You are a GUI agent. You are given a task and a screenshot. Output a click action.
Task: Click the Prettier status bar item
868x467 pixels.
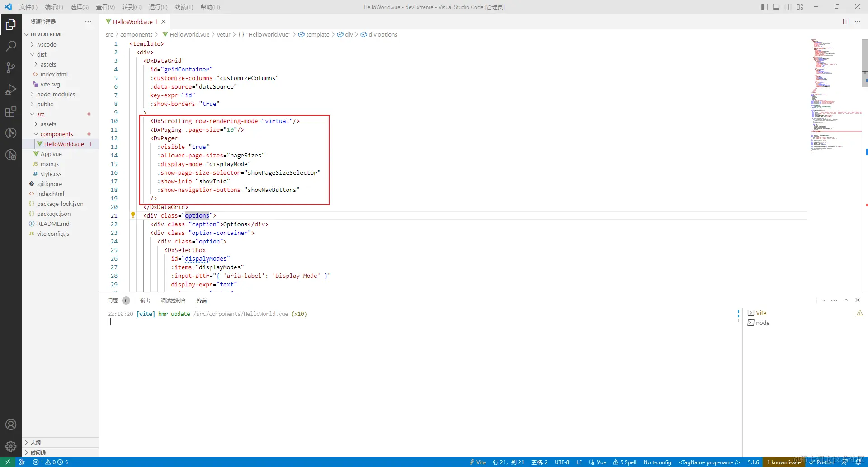click(x=822, y=462)
